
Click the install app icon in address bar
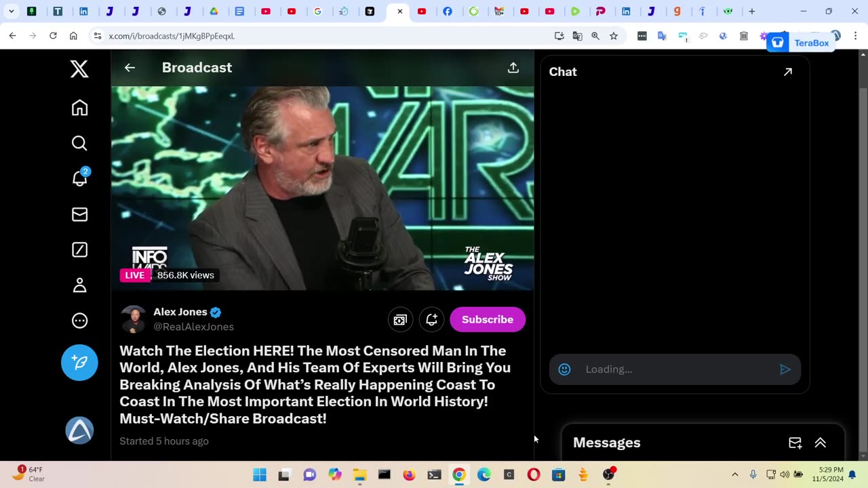coord(559,36)
